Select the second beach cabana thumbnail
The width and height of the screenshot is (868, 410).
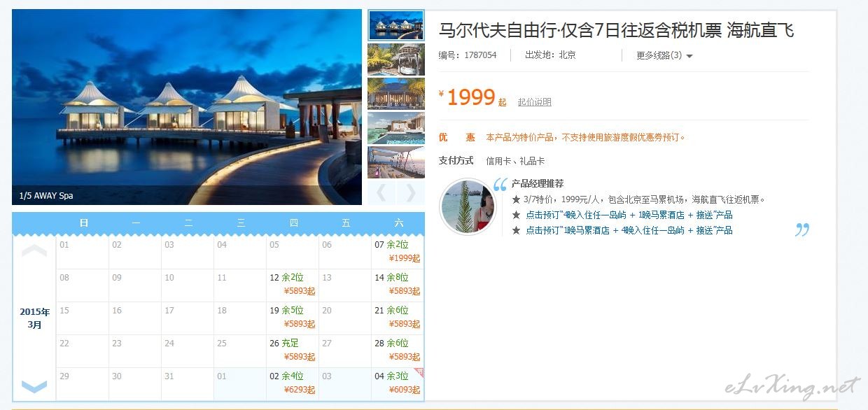coord(396,59)
